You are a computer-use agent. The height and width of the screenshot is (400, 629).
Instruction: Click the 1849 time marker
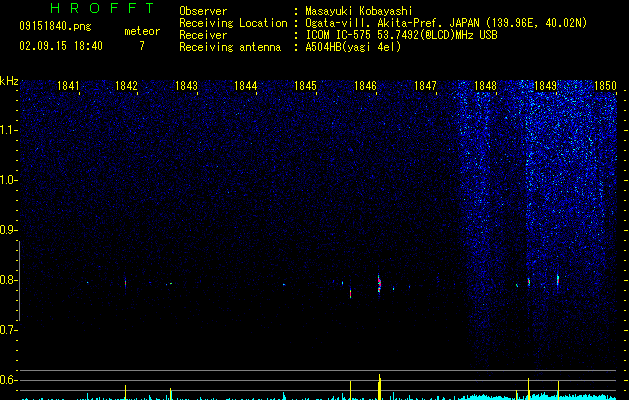pos(546,86)
